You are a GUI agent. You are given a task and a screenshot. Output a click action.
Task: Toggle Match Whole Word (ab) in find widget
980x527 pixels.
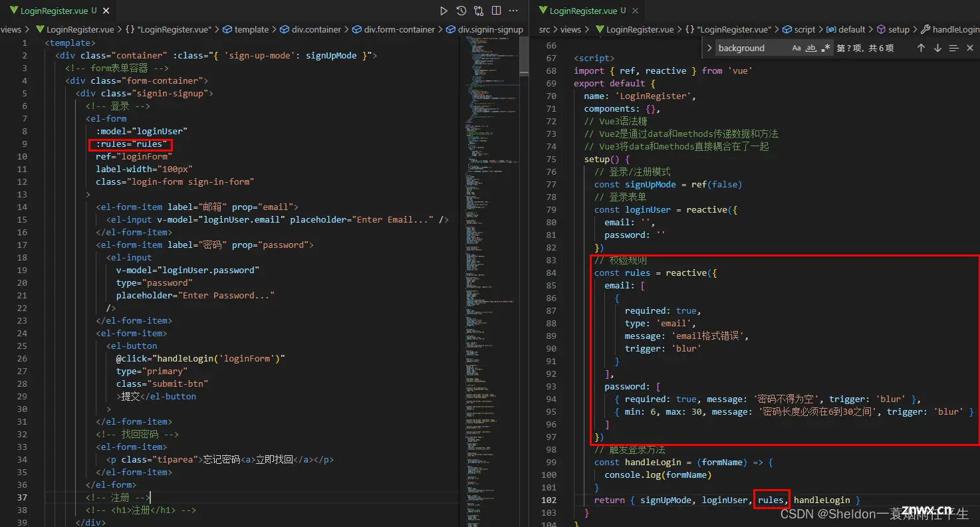point(811,48)
